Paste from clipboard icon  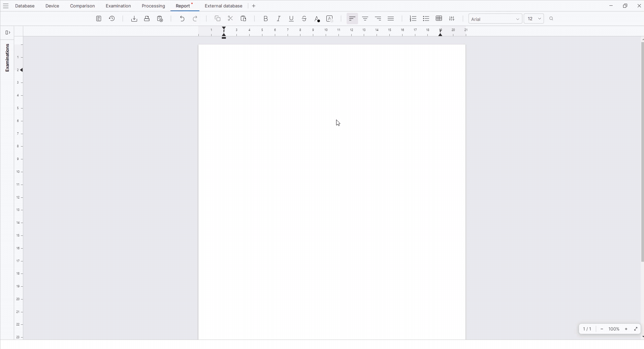click(x=244, y=19)
